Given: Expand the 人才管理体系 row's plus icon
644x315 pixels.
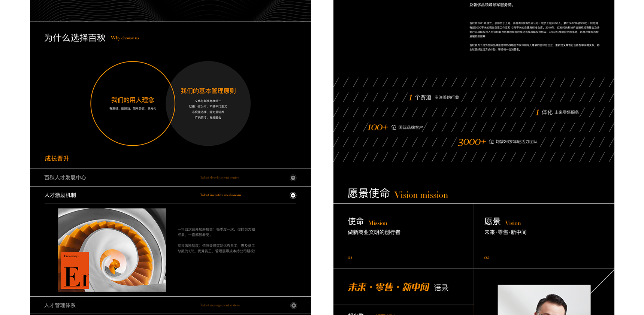Looking at the screenshot, I should [x=293, y=306].
